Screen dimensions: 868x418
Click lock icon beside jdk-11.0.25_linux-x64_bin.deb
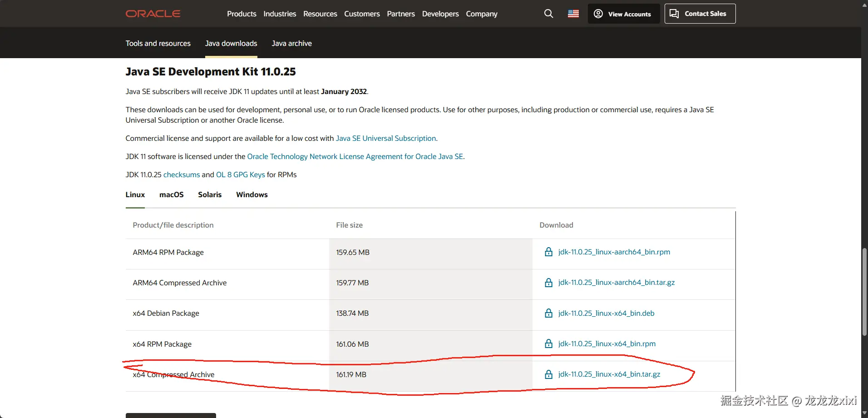548,313
